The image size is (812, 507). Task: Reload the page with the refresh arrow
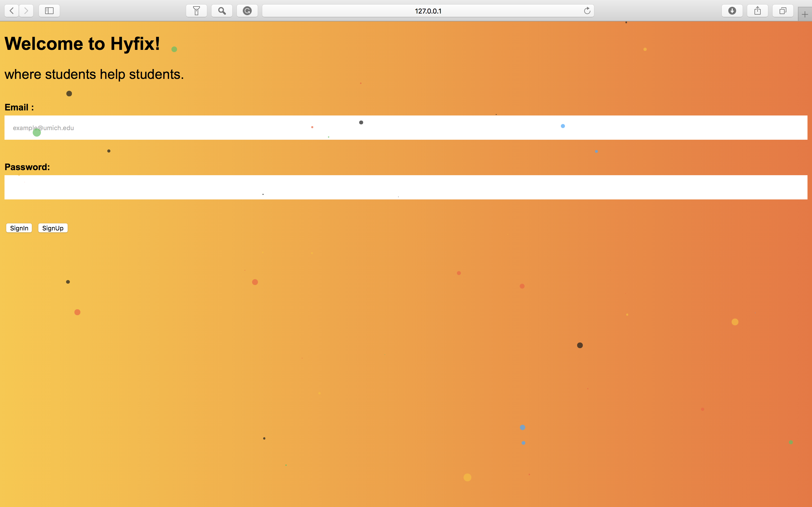587,11
